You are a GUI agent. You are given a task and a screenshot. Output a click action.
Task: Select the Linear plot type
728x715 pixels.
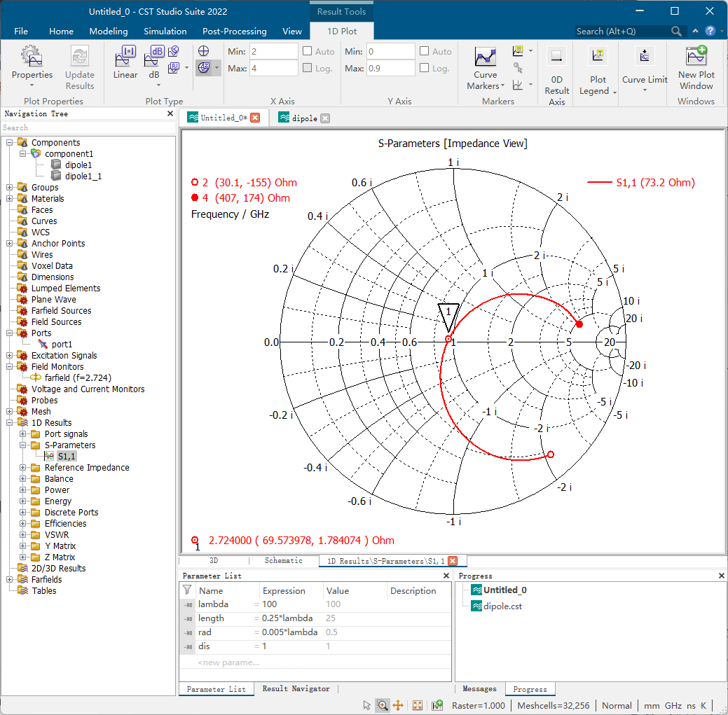(125, 62)
